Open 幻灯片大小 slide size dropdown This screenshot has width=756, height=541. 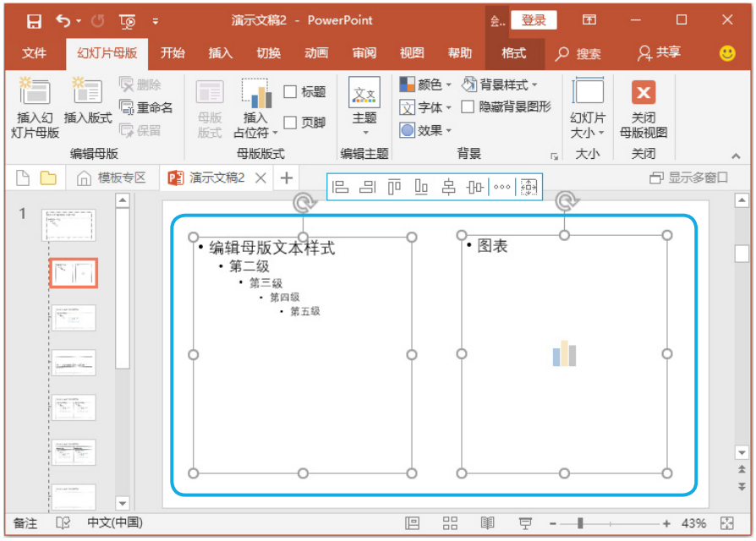click(x=588, y=108)
